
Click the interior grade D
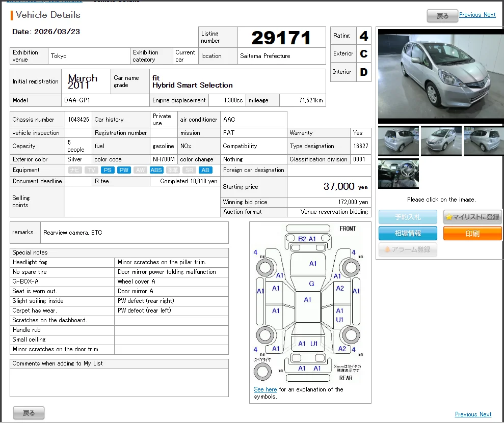point(363,72)
